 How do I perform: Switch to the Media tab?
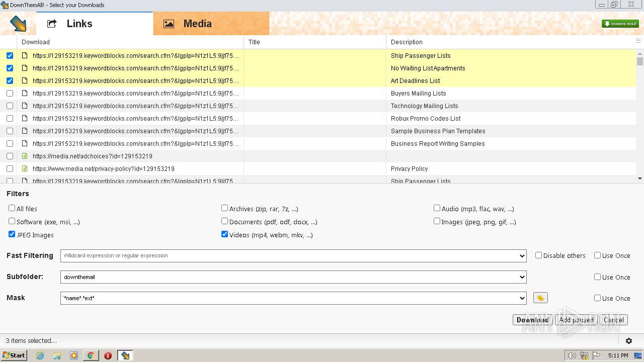tap(211, 24)
